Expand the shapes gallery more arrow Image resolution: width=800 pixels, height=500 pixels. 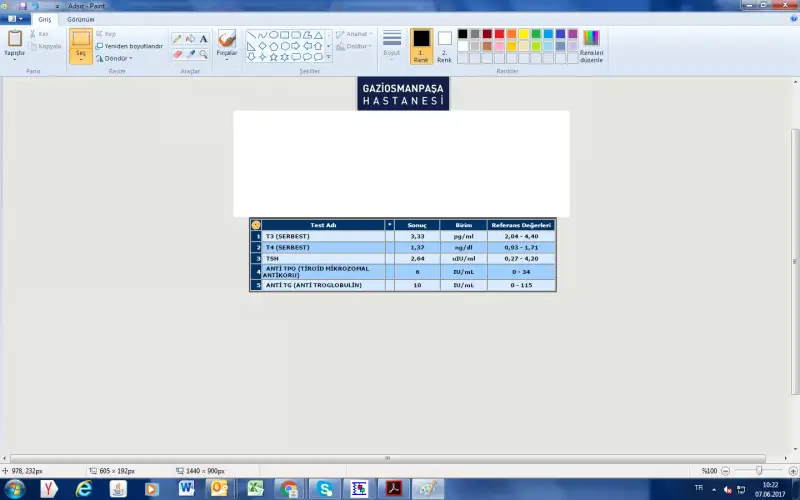(329, 57)
